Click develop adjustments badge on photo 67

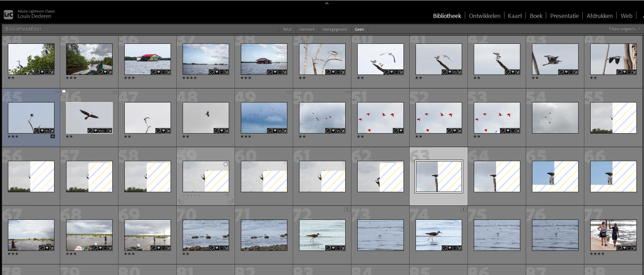52,248
